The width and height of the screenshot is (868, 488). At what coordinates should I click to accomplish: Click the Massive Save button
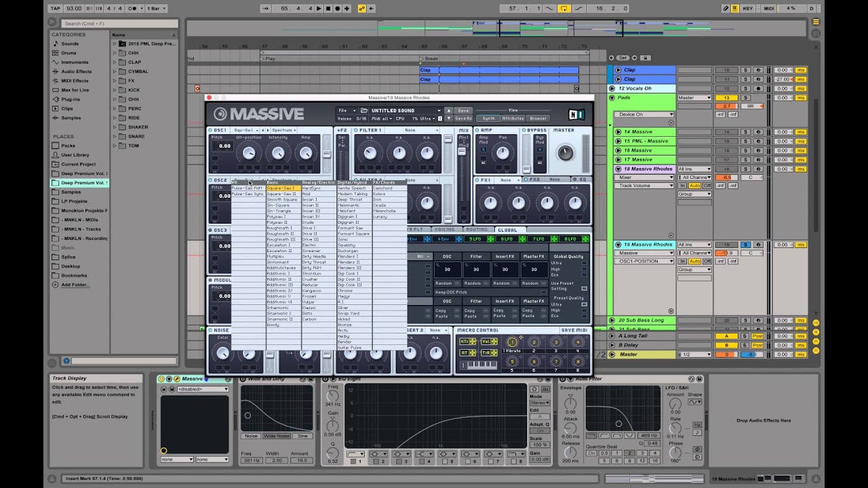tap(463, 110)
